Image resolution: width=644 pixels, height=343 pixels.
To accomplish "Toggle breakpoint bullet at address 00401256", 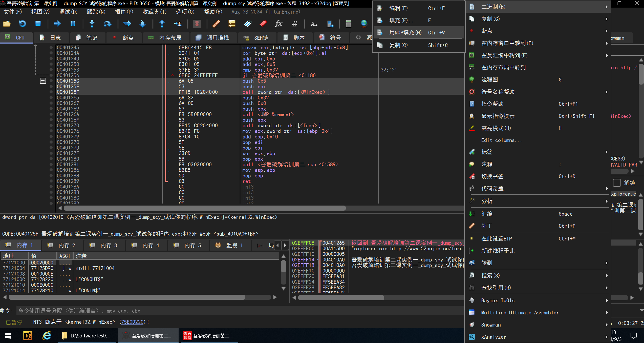I will tap(51, 75).
